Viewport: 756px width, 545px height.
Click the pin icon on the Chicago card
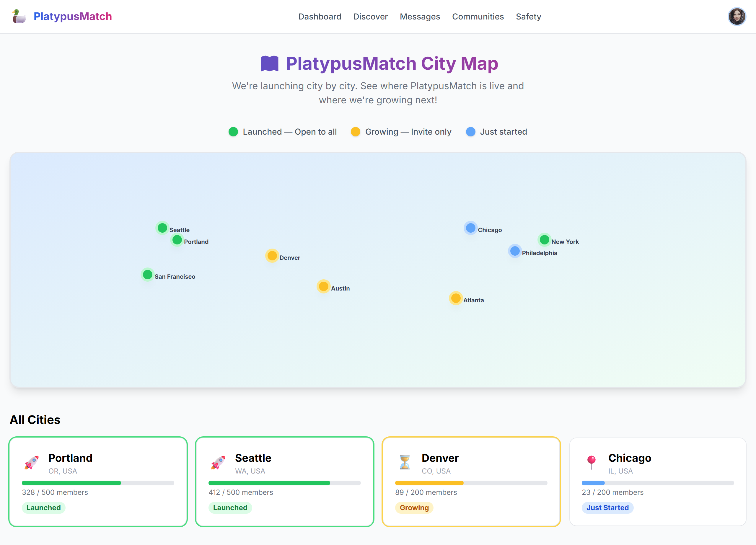[x=592, y=463]
